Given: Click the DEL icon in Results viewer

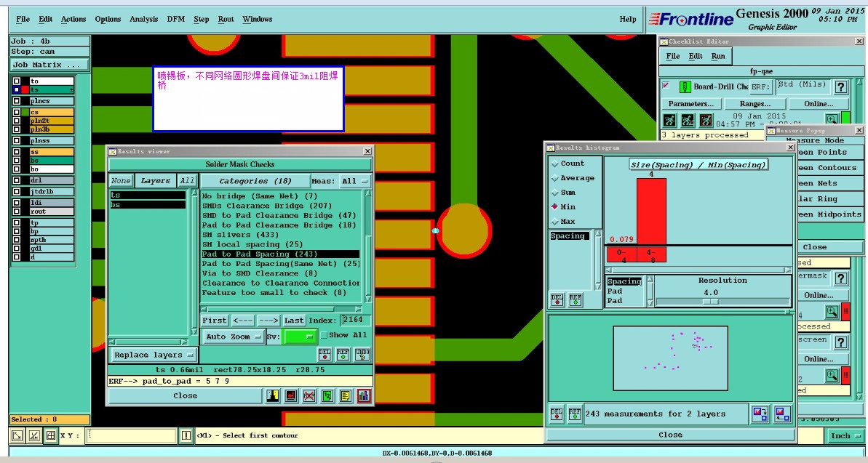Looking at the screenshot, I should click(325, 354).
